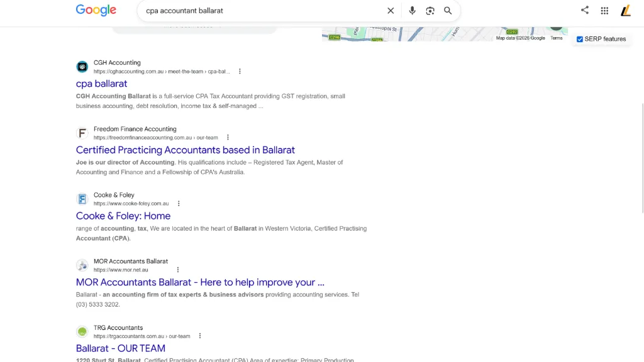644x362 pixels.
Task: Submit search with magnifying glass icon
Action: click(448, 11)
